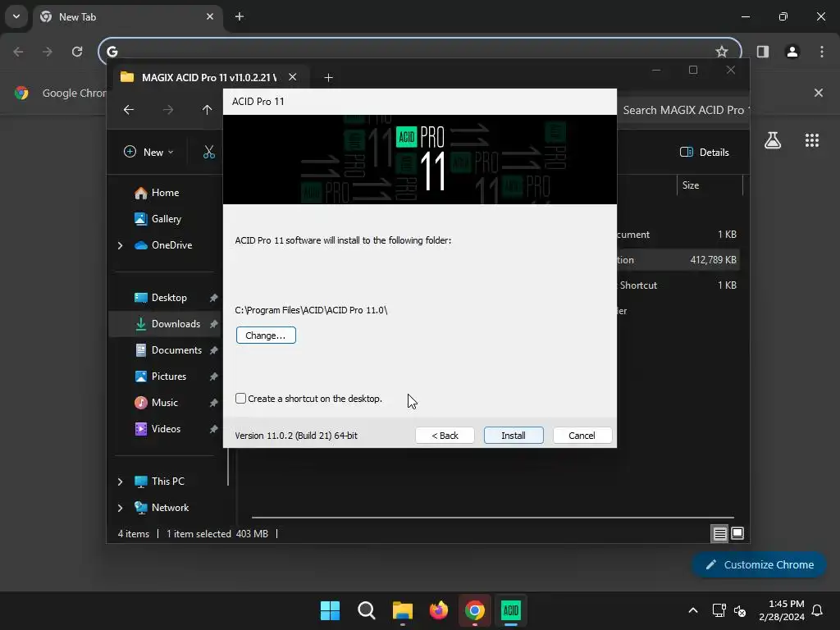Switch Explorer to details list view
Viewport: 840px width, 630px height.
pyautogui.click(x=719, y=533)
